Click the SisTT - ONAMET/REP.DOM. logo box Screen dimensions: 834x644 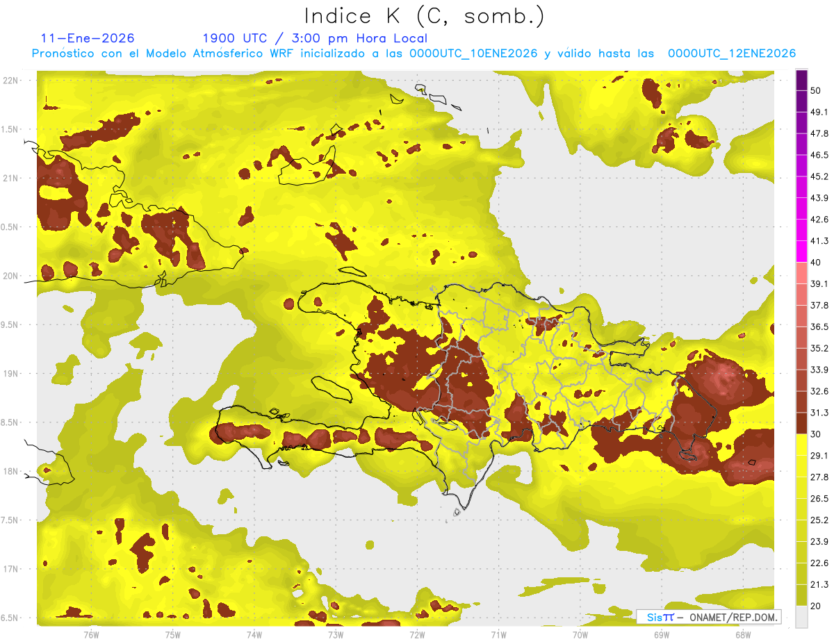pos(708,617)
